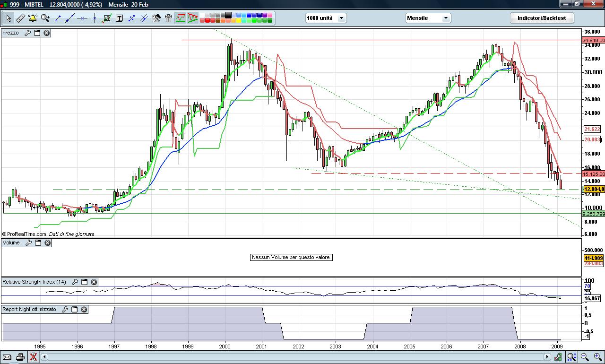Detach the Volume panel window icon
605x364 pixels.
38,243
